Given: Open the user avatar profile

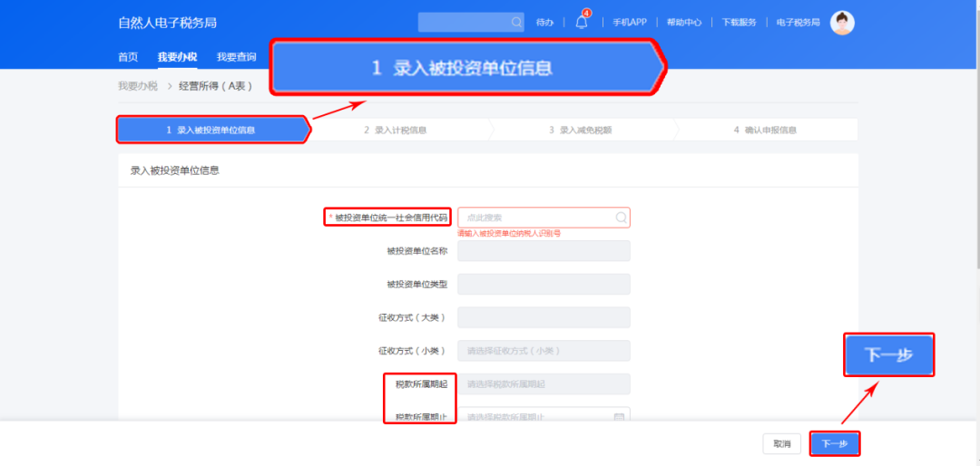Looking at the screenshot, I should 842,23.
